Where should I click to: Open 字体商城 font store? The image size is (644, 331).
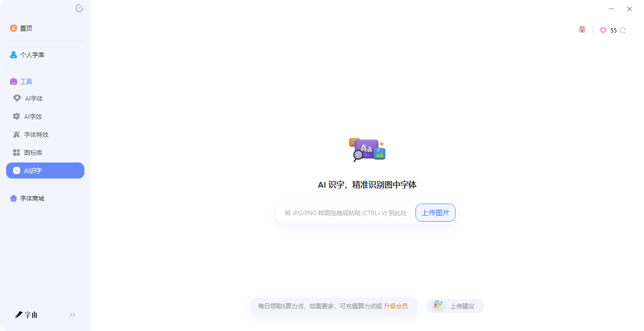32,199
